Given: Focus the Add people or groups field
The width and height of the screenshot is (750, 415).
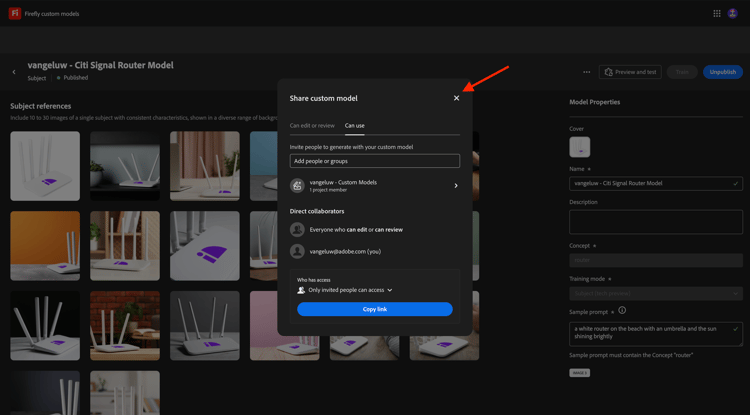Looking at the screenshot, I should [x=375, y=161].
